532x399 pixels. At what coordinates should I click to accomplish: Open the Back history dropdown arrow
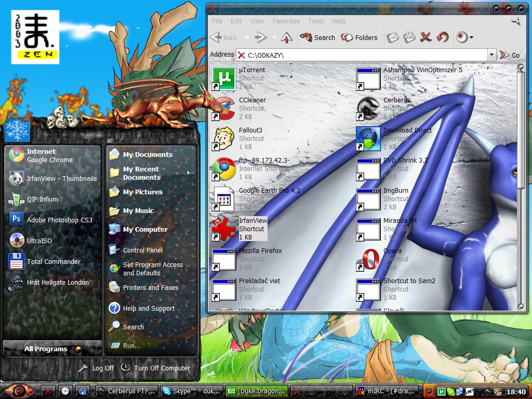[247, 37]
